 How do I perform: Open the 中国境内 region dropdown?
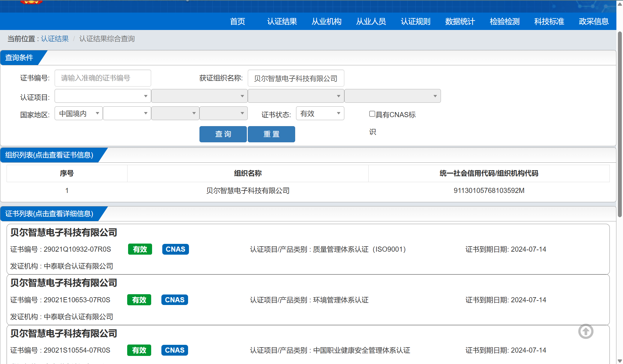point(79,113)
